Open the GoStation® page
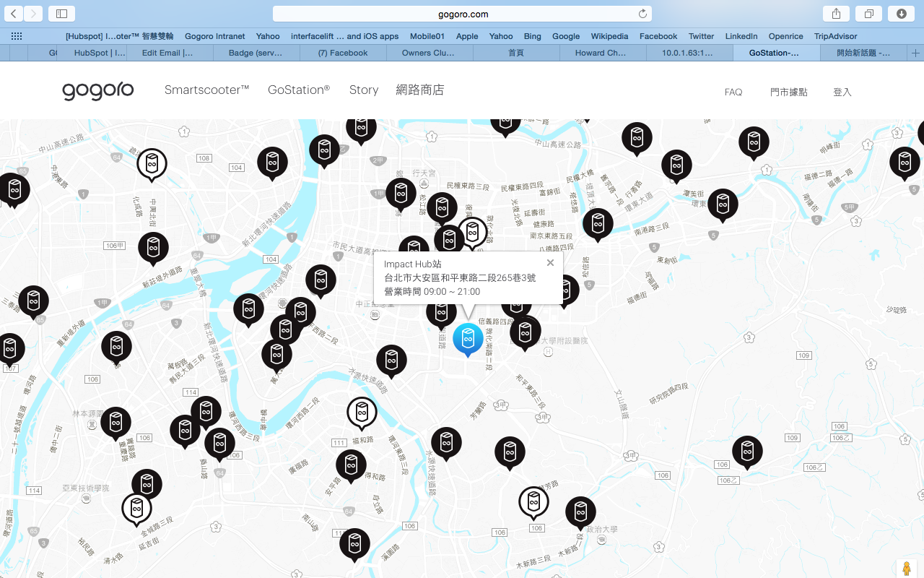The height and width of the screenshot is (578, 924). (x=299, y=90)
